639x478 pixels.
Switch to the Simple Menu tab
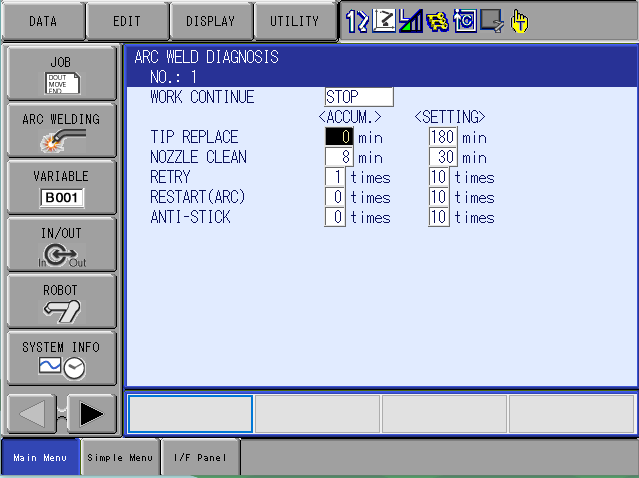point(120,458)
